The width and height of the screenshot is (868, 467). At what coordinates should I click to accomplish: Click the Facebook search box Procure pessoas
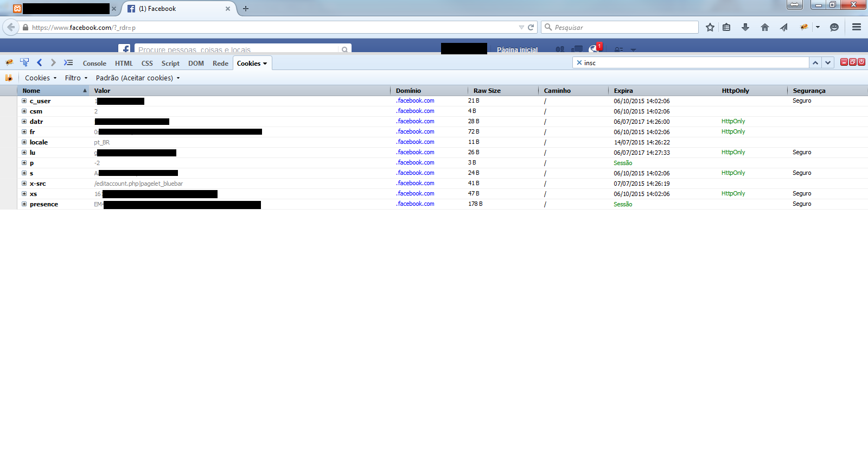point(237,49)
